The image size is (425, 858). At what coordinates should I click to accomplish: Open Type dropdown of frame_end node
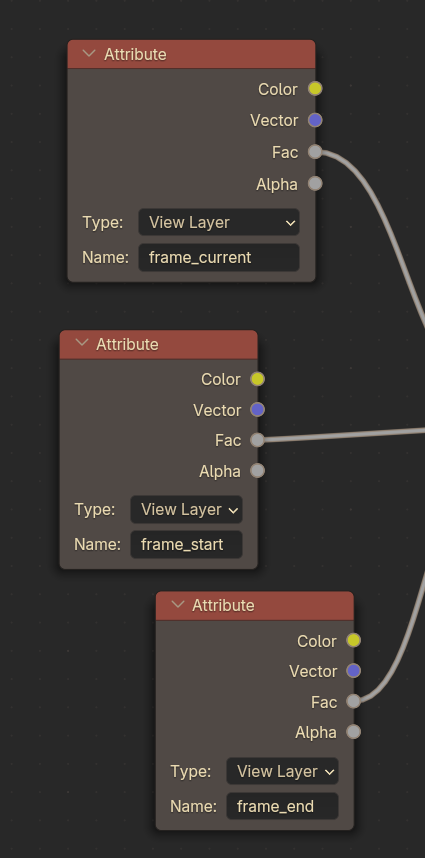[282, 771]
